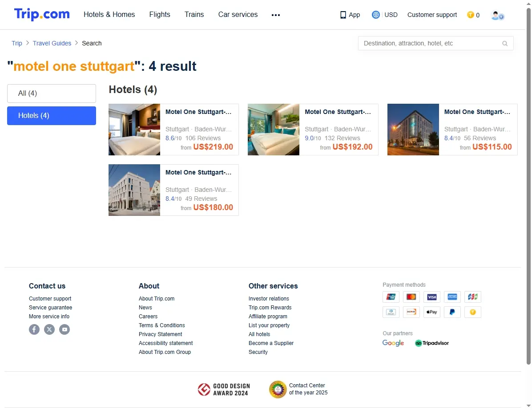Click the Trip Coins payment icon
The width and height of the screenshot is (532, 410).
coord(473,312)
